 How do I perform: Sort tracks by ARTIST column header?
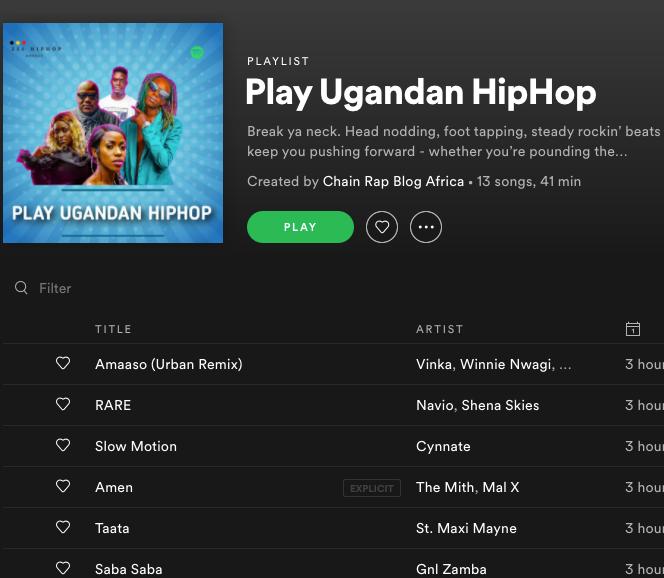(440, 329)
